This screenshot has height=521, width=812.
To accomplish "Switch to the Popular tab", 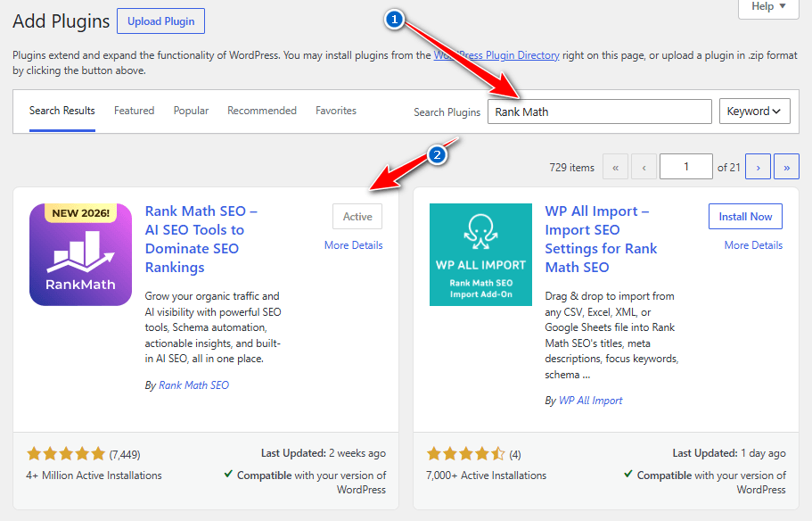I will (x=191, y=111).
